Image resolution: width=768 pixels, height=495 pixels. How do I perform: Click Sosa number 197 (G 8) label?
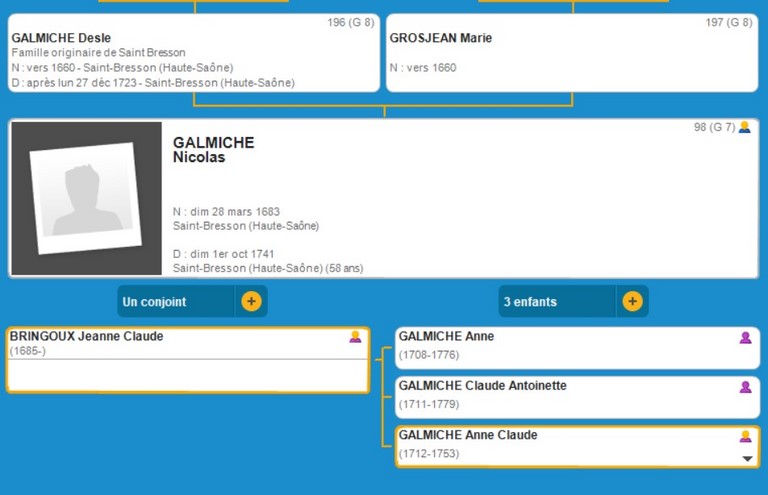click(728, 23)
